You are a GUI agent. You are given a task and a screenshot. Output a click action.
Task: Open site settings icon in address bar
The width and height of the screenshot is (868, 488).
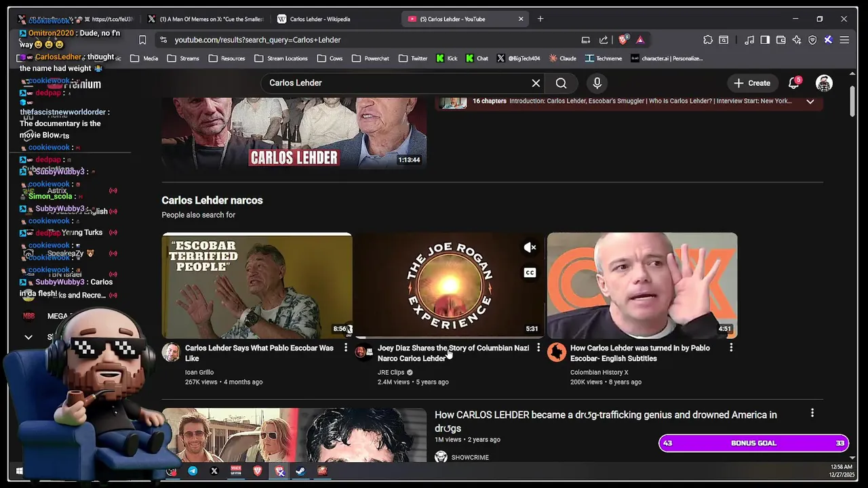(163, 40)
